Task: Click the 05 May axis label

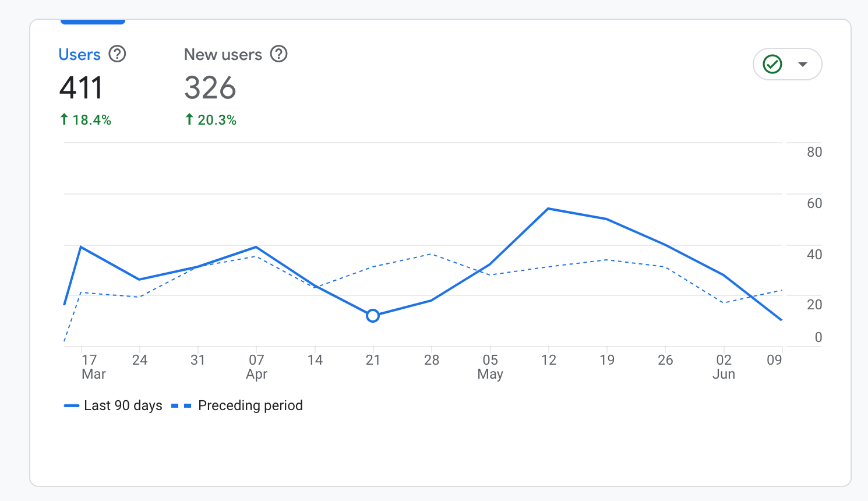Action: coord(490,367)
